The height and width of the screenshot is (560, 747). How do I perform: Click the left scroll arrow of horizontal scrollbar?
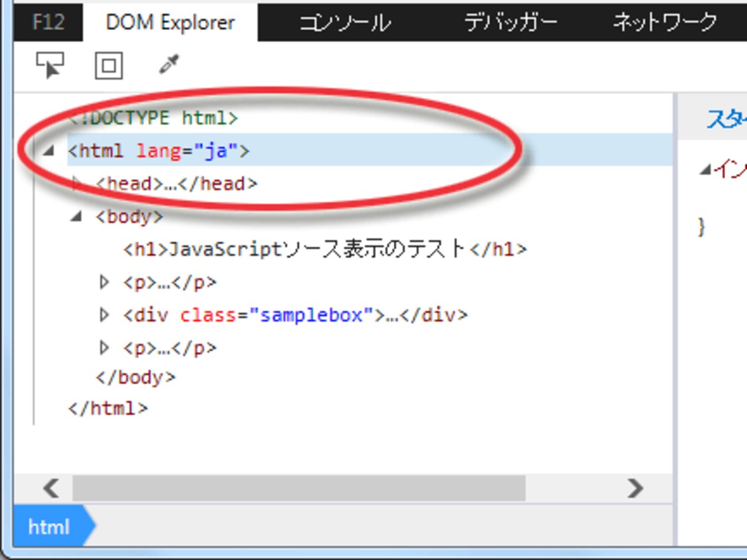tap(50, 488)
